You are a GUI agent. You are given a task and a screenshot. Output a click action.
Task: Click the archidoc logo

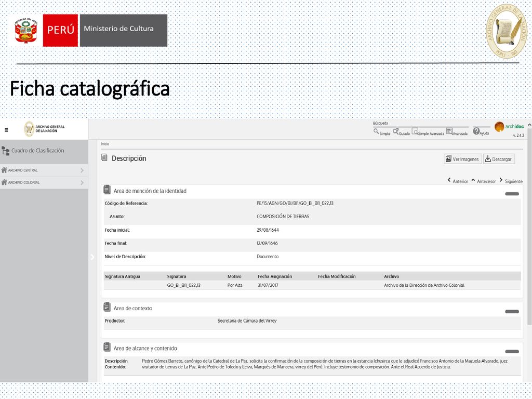[509, 127]
